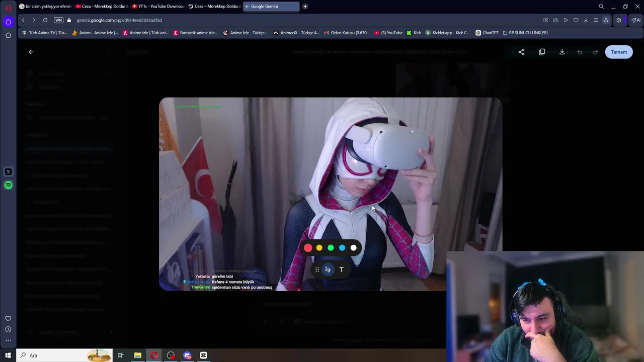Open the 'Anime izle | Türk ani...' bookmark
The image size is (644, 362).
tap(145, 33)
